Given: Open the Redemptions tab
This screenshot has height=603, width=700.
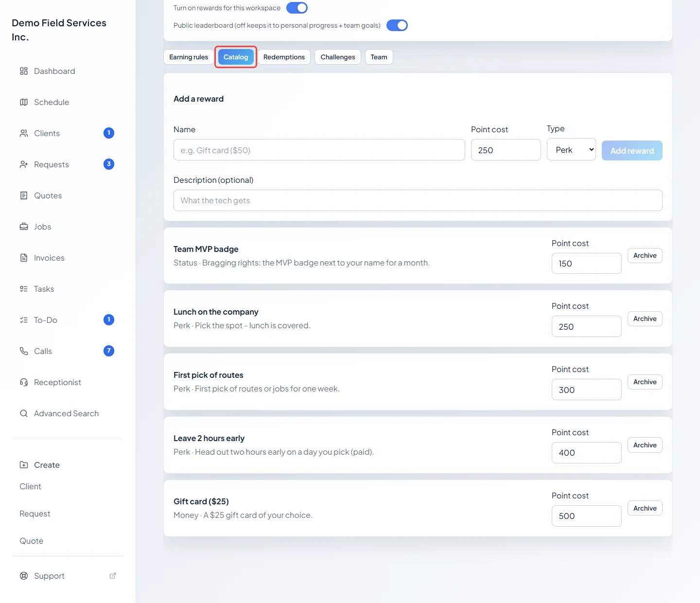Looking at the screenshot, I should [x=284, y=57].
